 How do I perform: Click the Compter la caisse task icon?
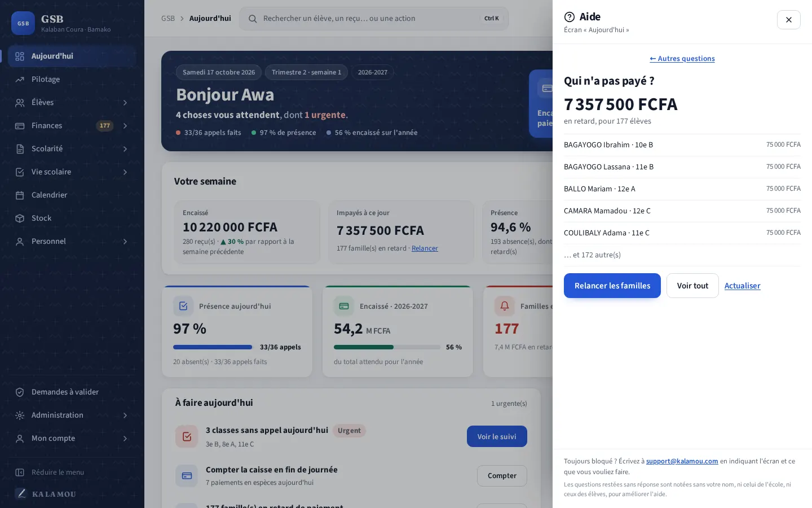[187, 476]
